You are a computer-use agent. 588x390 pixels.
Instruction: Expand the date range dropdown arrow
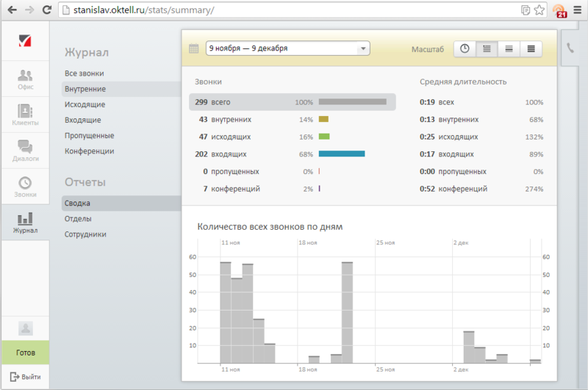pyautogui.click(x=362, y=48)
